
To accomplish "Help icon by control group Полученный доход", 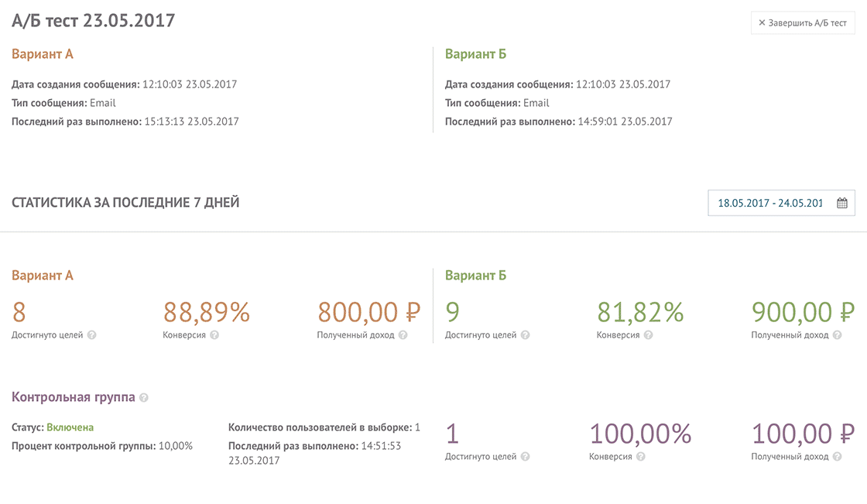I will click(x=838, y=457).
